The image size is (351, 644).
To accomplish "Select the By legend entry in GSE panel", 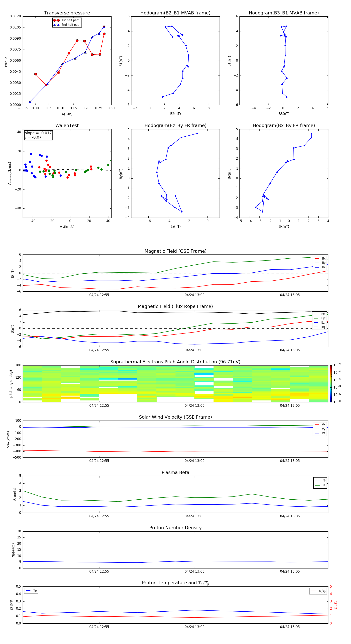I will click(x=320, y=263).
